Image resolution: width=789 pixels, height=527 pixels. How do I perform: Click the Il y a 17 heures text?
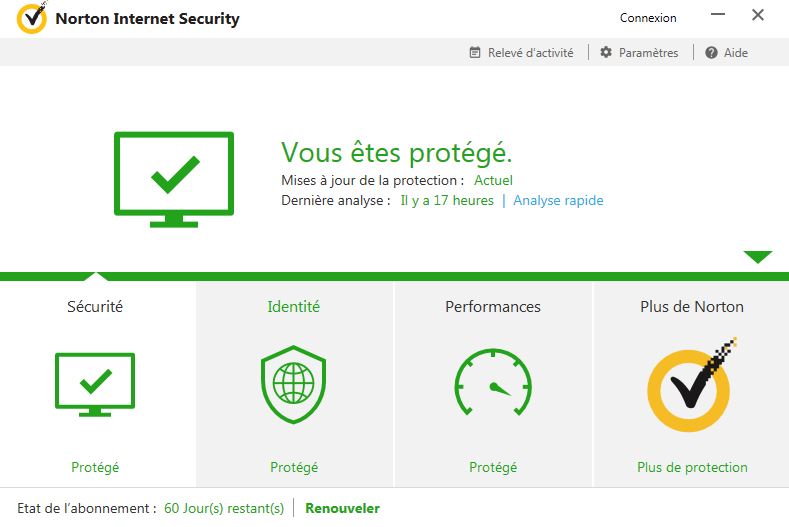(x=447, y=200)
